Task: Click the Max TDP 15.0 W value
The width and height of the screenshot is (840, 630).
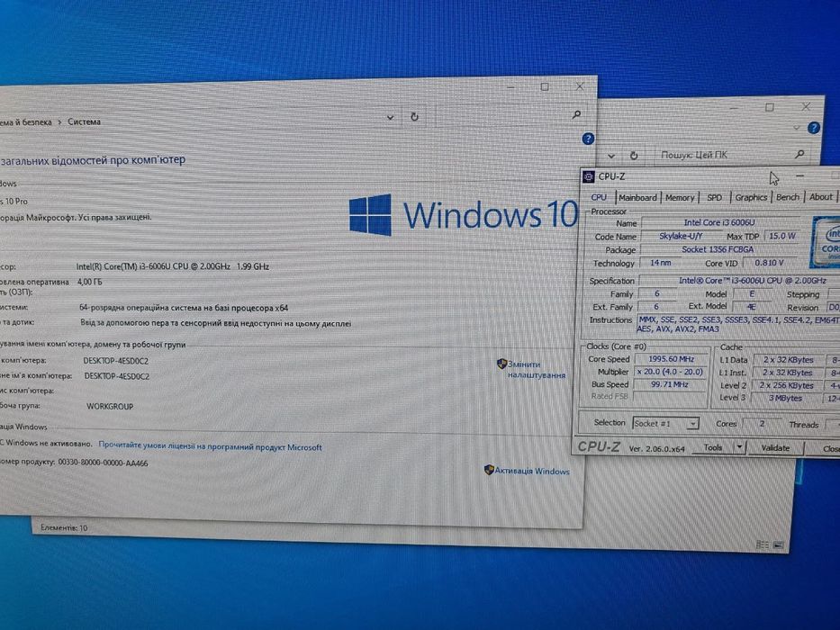Action: tap(782, 236)
